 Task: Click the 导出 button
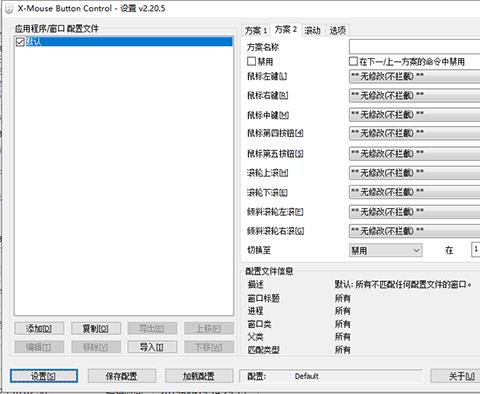coord(152,329)
